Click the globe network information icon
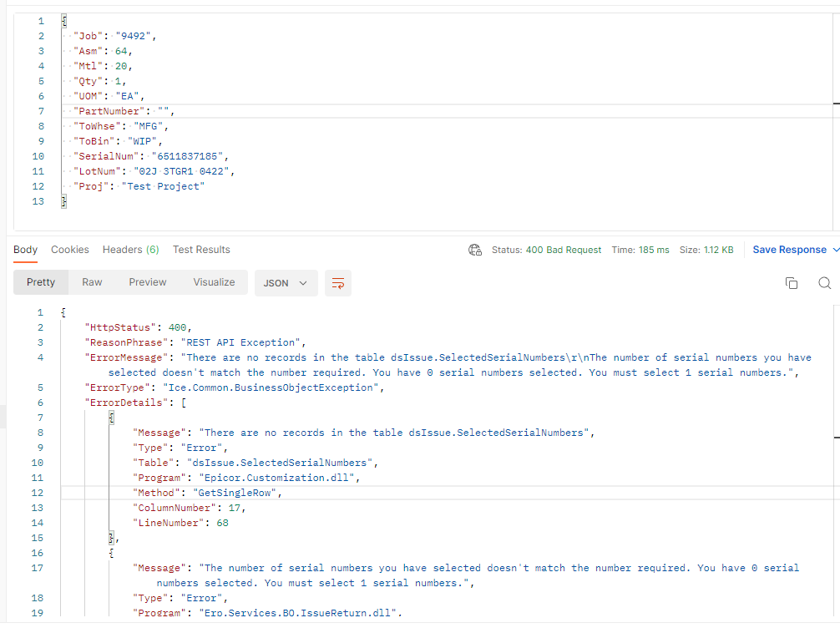The width and height of the screenshot is (840, 628). click(x=476, y=250)
